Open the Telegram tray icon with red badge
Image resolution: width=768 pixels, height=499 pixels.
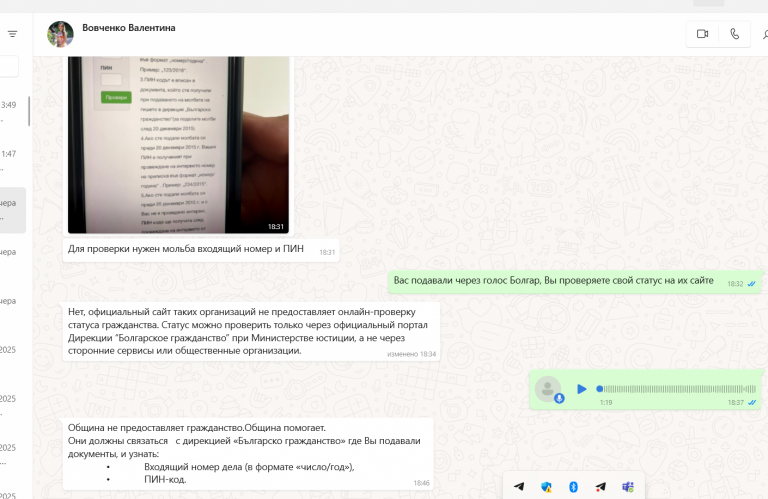click(x=600, y=487)
